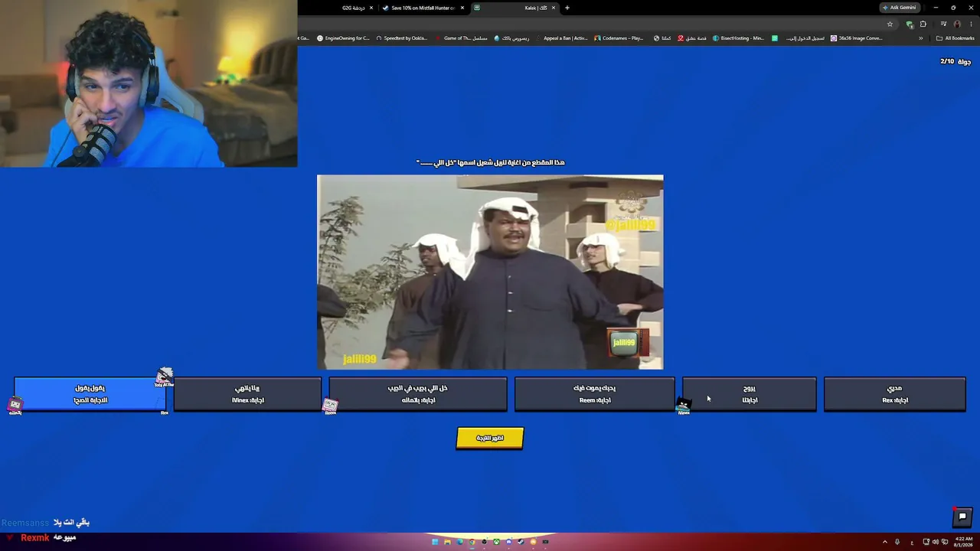Open the Windows Start menu
Viewport: 980px width, 551px height.
coord(435,542)
